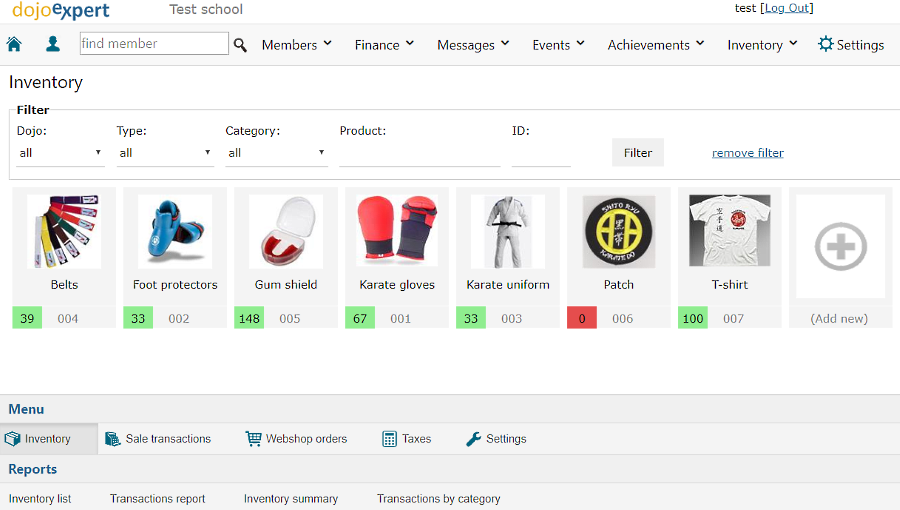Expand the Messages menu
Image resolution: width=900 pixels, height=510 pixels.
[x=473, y=45]
